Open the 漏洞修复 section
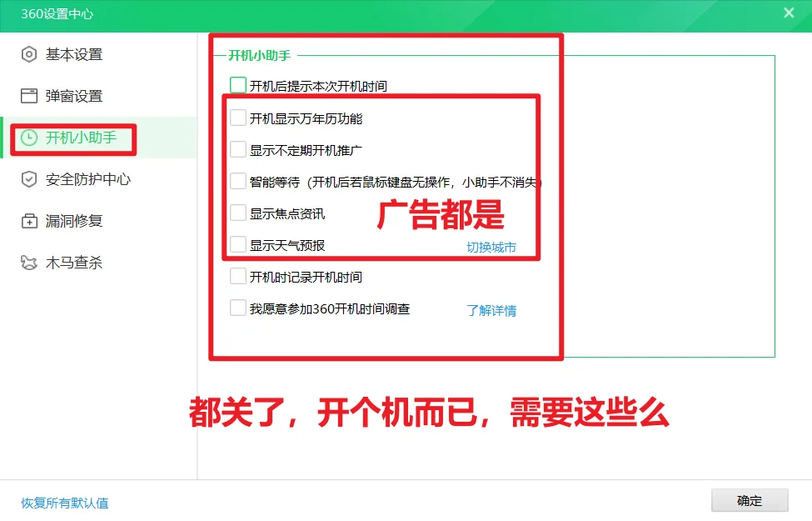 (x=98, y=221)
